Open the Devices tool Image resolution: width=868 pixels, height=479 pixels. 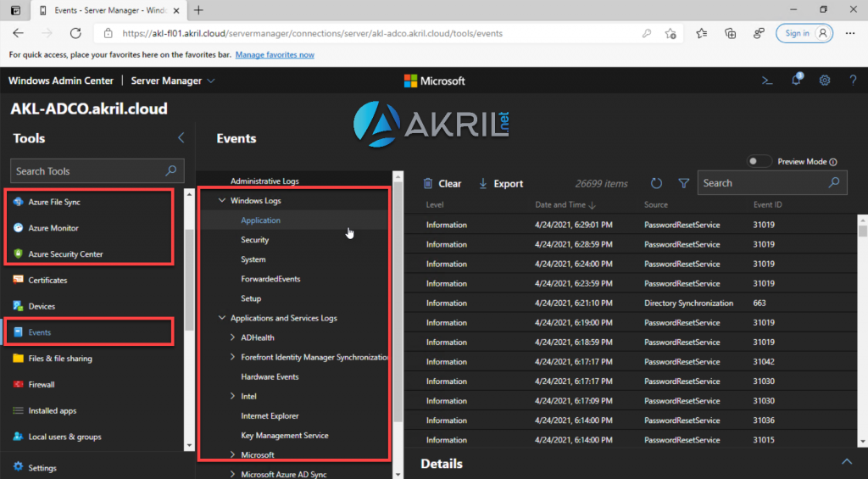click(x=42, y=306)
